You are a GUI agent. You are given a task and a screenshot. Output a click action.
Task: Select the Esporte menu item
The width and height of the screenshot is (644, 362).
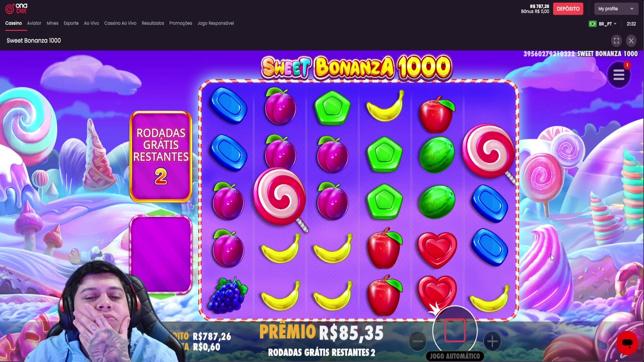(71, 23)
